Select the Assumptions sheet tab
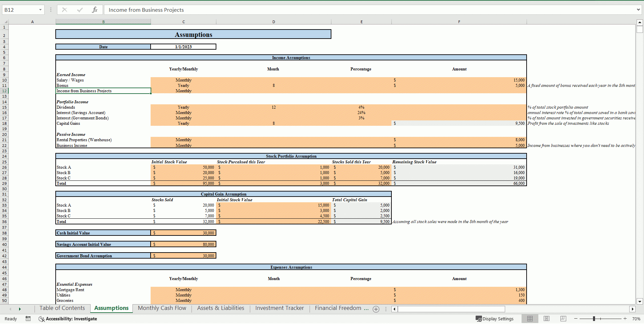The height and width of the screenshot is (324, 644). [x=111, y=308]
